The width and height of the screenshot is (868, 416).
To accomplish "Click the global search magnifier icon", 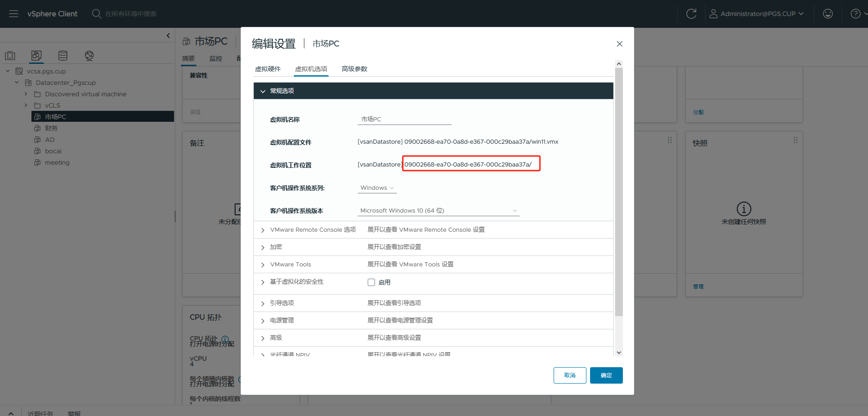I will pyautogui.click(x=96, y=14).
